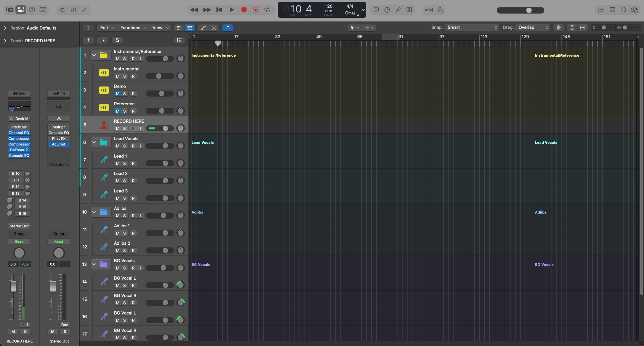Open the Tuner icon in the control bar
This screenshot has height=346, width=644.
pyautogui.click(x=398, y=10)
